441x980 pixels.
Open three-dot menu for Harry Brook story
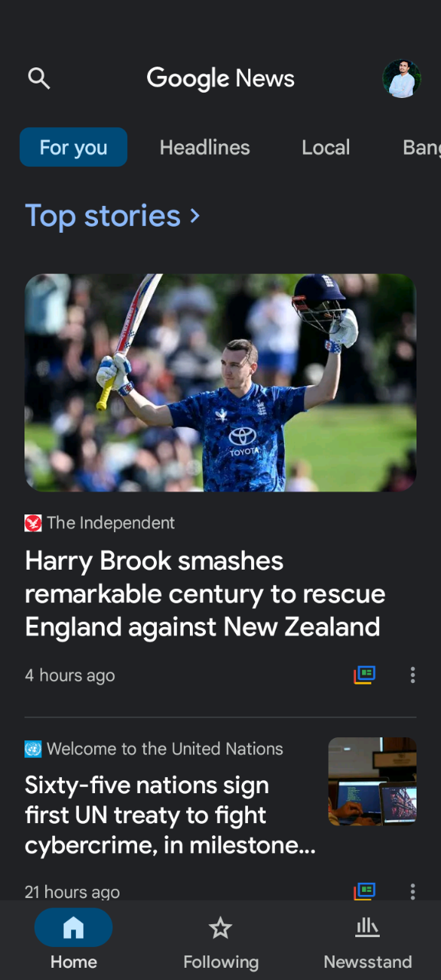(413, 675)
